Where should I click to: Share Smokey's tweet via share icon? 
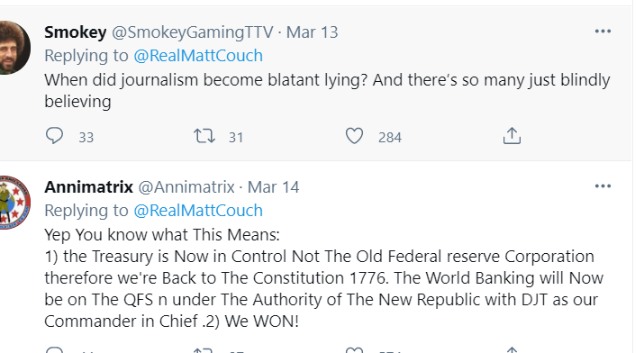click(x=512, y=136)
